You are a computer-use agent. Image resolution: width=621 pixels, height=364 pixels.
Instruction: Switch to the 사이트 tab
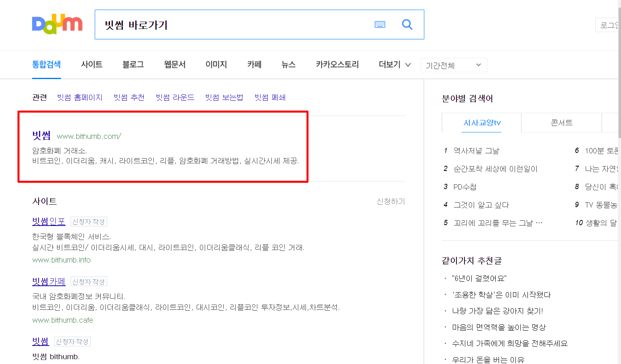coord(92,65)
